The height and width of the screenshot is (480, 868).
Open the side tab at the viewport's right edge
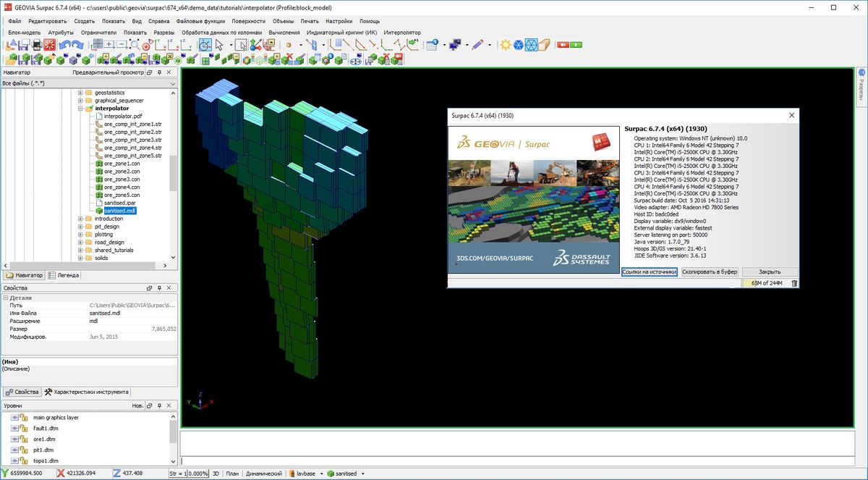(x=861, y=85)
